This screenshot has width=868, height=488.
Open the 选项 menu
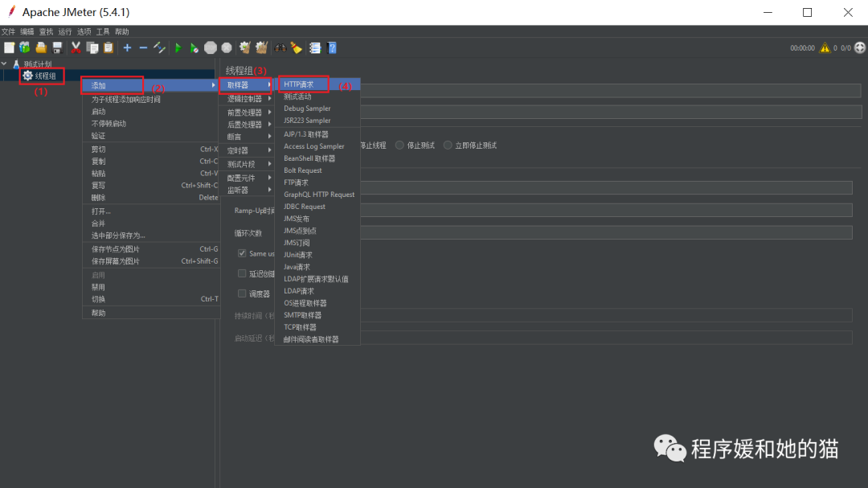[84, 31]
